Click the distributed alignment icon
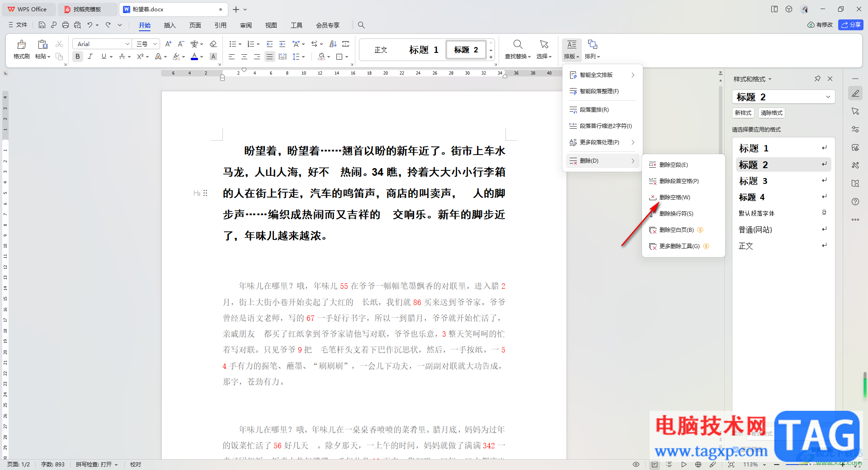The image size is (868, 470). pos(283,56)
